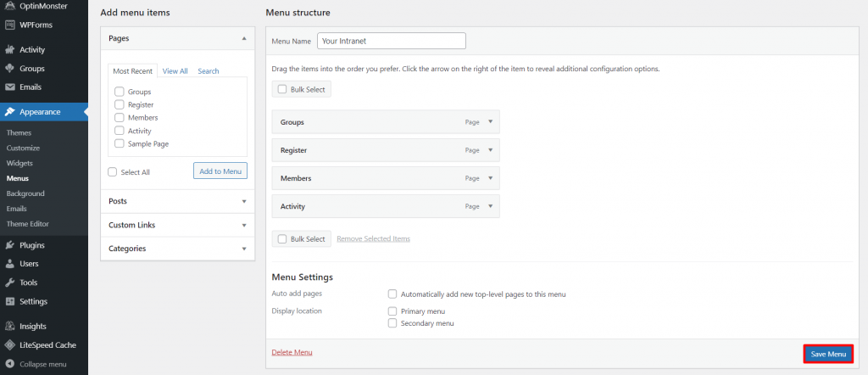The image size is (868, 375).
Task: Click the Menu Name text field
Action: tap(392, 41)
